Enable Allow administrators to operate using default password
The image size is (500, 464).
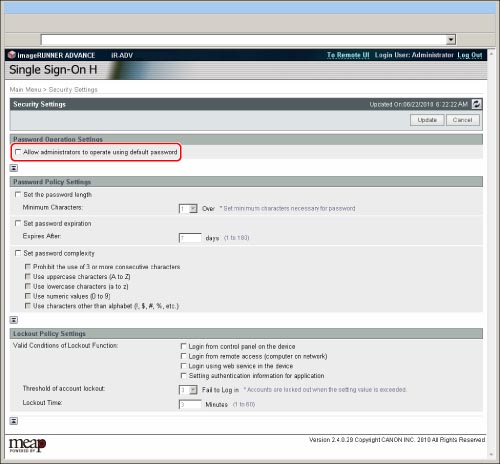(18, 152)
